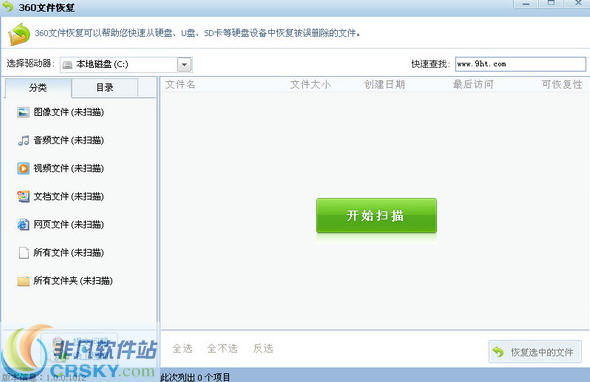Viewport: 590px width, 382px height.
Task: Sort by the 文件大小 column header
Action: point(310,84)
